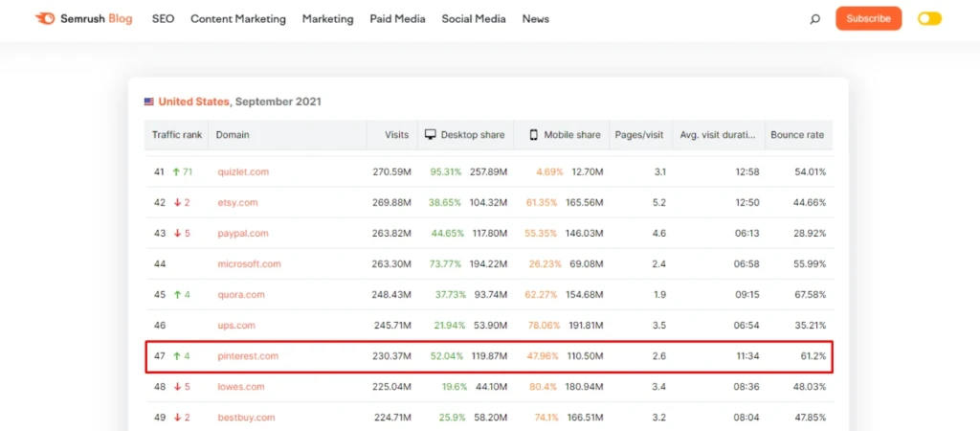This screenshot has width=980, height=431.
Task: Open the microsoft.com domain link
Action: click(x=249, y=264)
